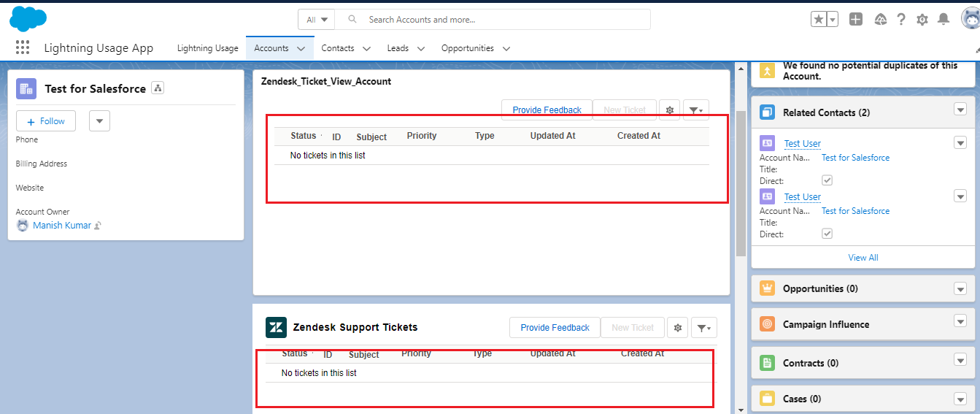Open the App Launcher grid icon
The image size is (980, 414).
pos(23,48)
